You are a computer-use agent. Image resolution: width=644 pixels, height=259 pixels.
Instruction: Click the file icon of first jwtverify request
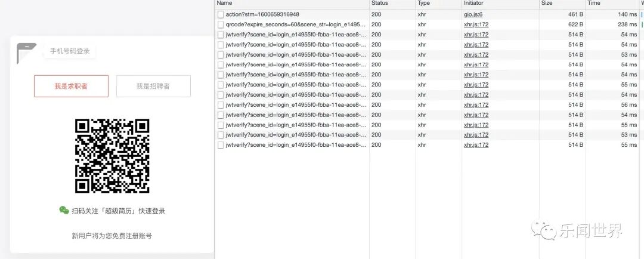pyautogui.click(x=221, y=35)
